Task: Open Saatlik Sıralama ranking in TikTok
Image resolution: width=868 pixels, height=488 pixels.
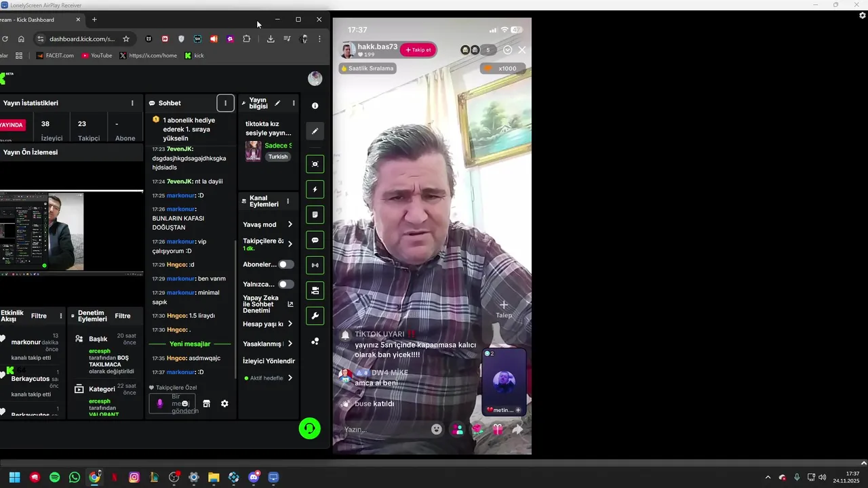Action: [x=367, y=68]
